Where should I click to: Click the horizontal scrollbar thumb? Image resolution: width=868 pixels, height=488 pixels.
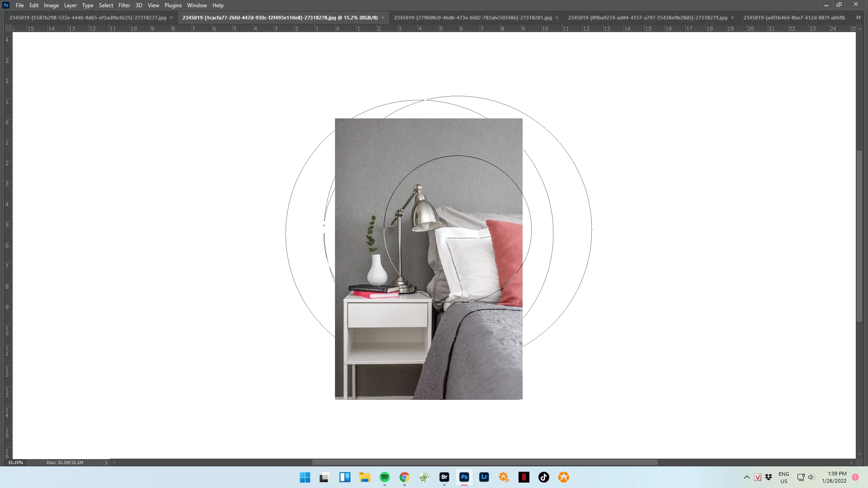(x=485, y=463)
